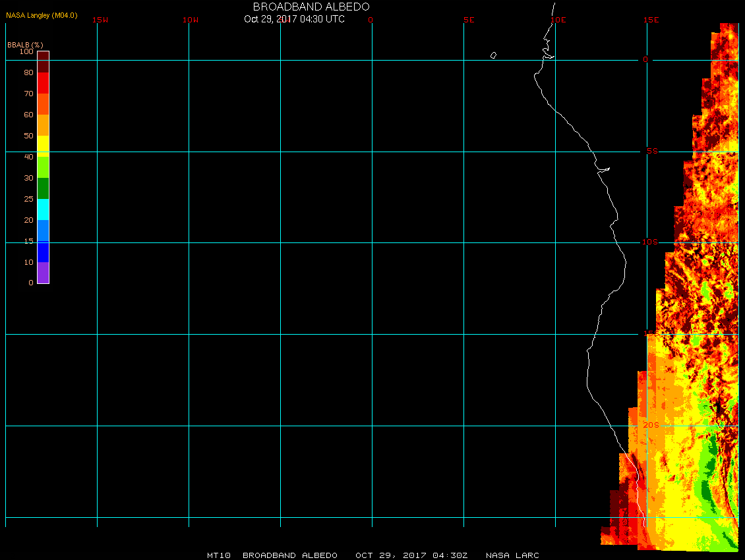Choose the orange 50–60% legend swatch

43,125
